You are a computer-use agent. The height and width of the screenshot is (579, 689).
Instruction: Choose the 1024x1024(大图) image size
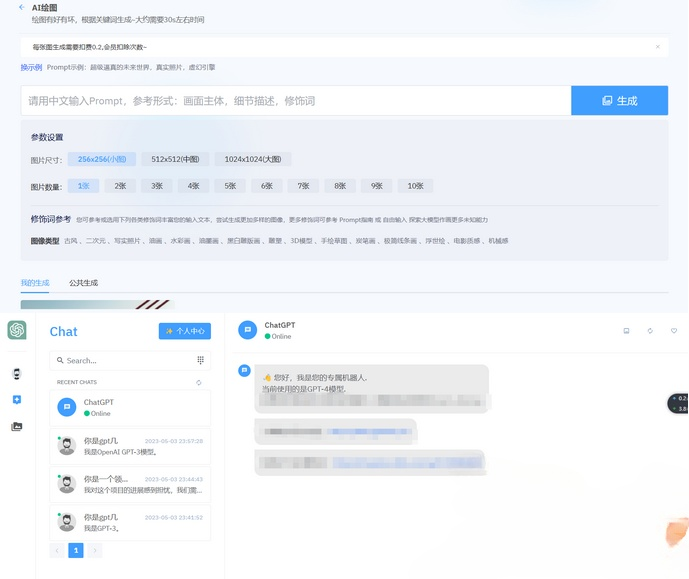[x=252, y=159]
